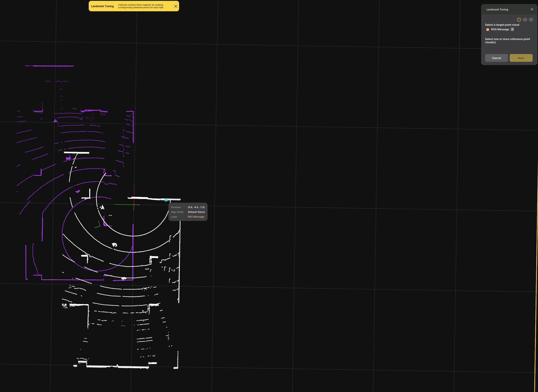
Task: Go to step 1 indicator
Action: point(519,20)
